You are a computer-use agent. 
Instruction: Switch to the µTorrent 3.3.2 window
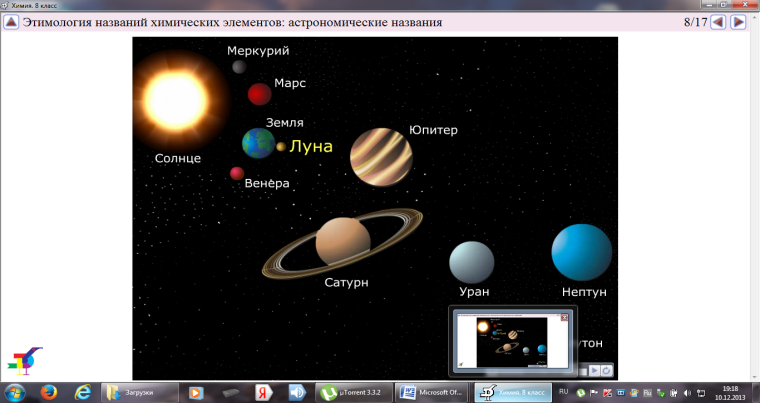click(354, 392)
